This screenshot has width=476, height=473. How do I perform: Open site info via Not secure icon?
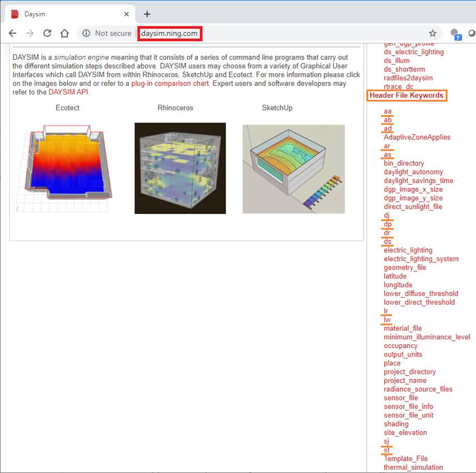pos(86,33)
